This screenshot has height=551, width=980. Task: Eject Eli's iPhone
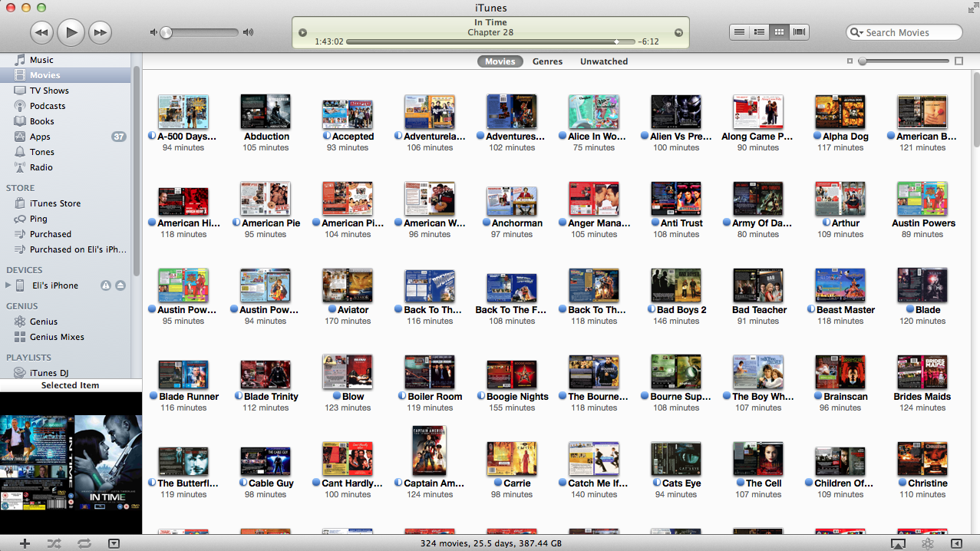pyautogui.click(x=120, y=285)
